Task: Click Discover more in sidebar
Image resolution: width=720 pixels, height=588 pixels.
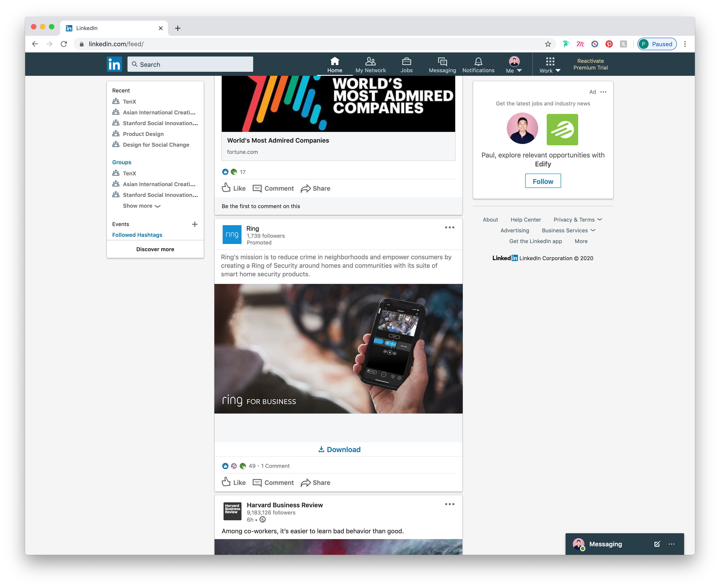Action: click(x=155, y=249)
